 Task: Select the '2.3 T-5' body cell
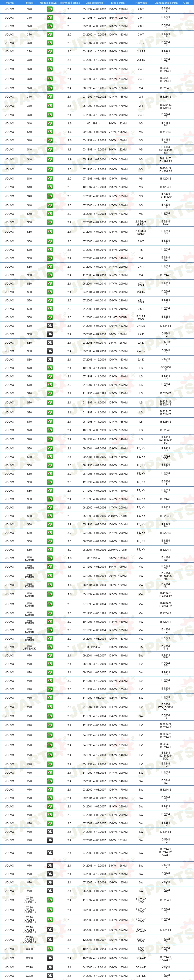coord(141,43)
